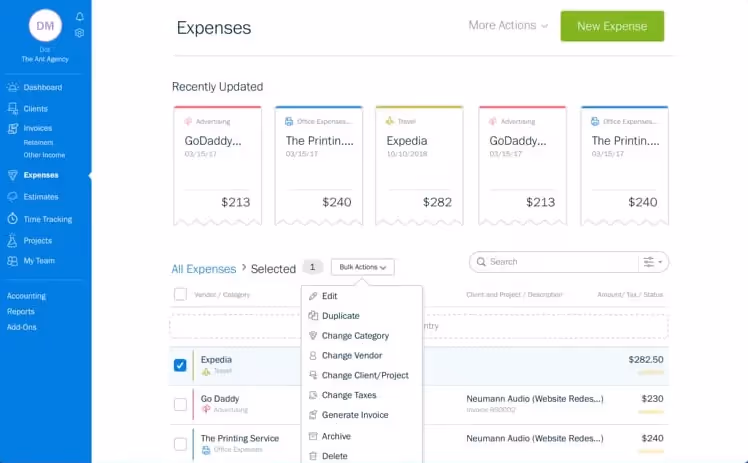Viewport: 748px width, 463px height.
Task: Collapse the Bulk Actions dropdown
Action: click(x=363, y=267)
